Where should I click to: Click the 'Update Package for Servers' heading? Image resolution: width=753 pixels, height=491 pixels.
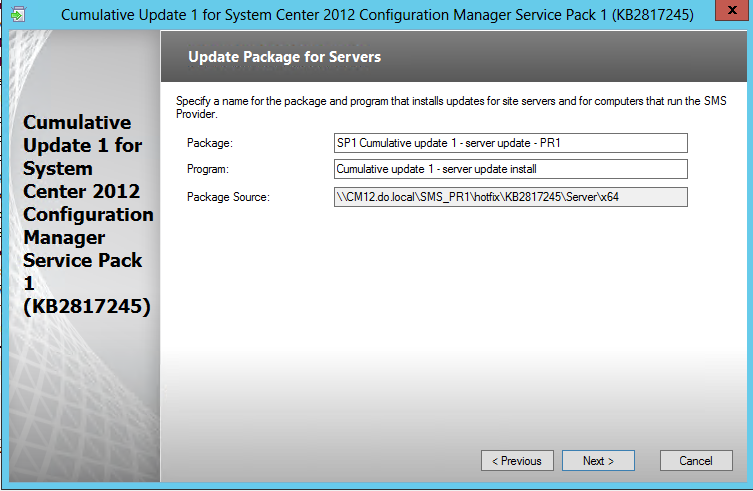tap(284, 57)
